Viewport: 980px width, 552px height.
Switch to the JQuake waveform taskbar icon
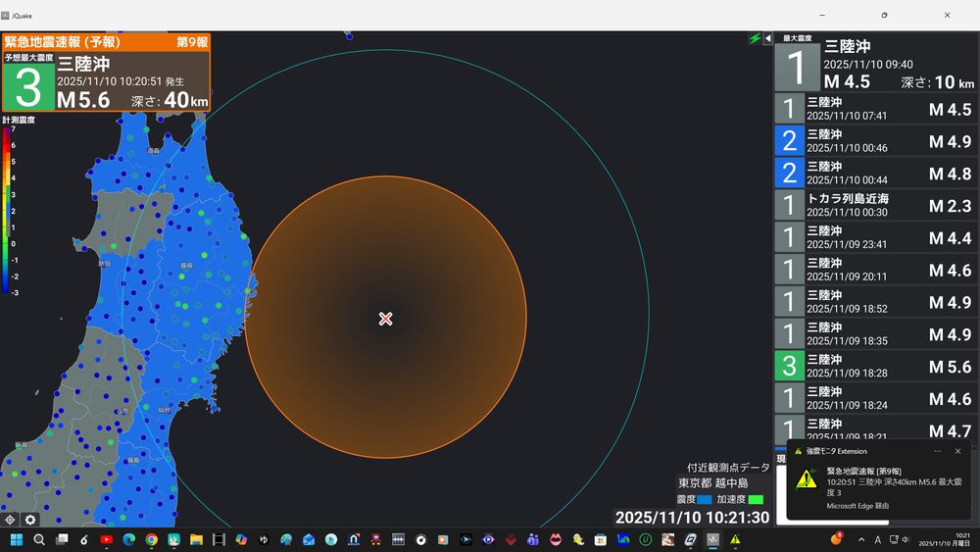[713, 539]
